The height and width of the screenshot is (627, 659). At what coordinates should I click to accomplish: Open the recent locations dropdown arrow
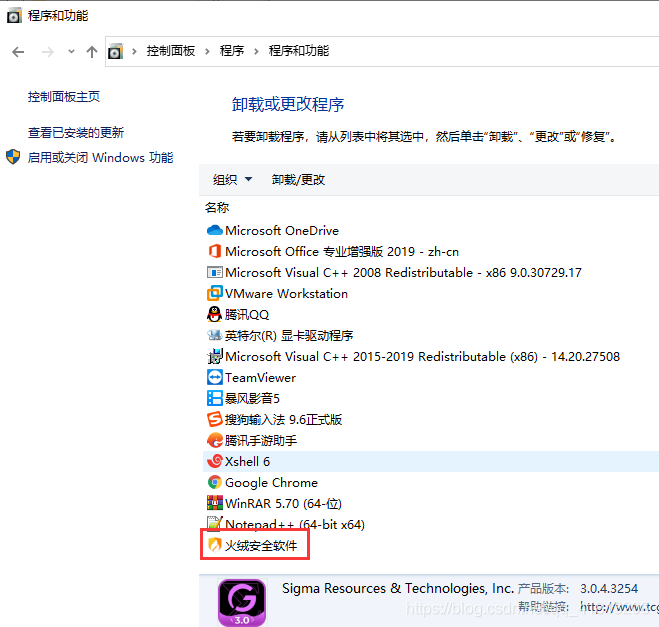71,52
